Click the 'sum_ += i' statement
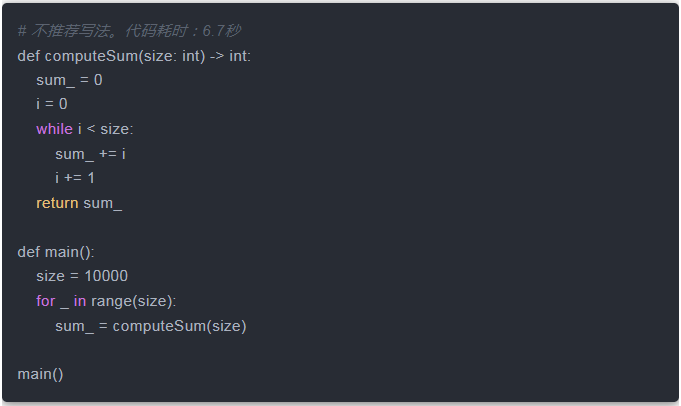Screen dimensions: 681x406 click(x=90, y=153)
